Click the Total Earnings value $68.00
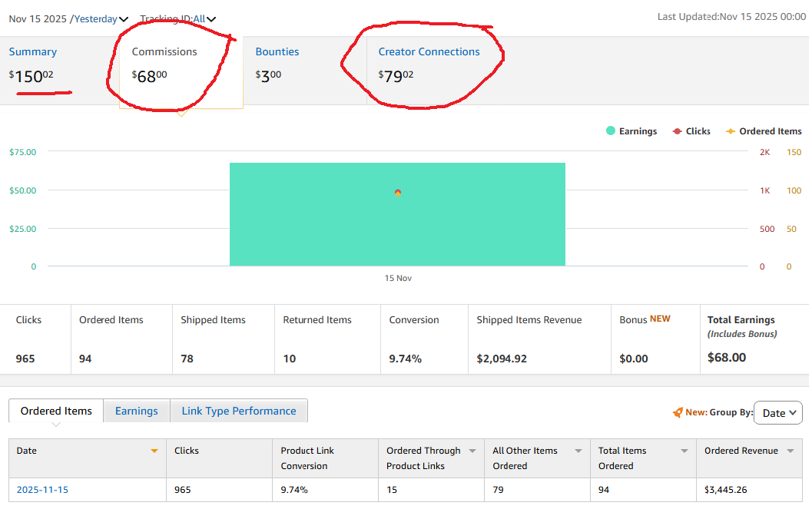Image resolution: width=812 pixels, height=509 pixels. 727,358
